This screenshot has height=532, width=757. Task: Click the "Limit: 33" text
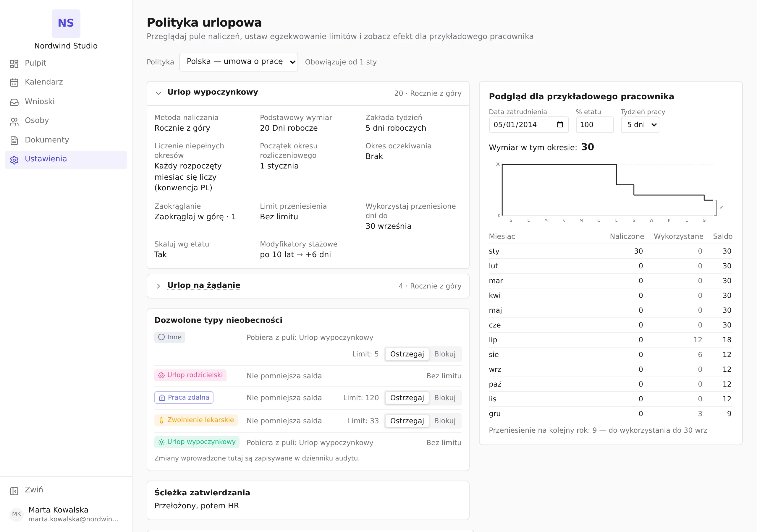(363, 421)
